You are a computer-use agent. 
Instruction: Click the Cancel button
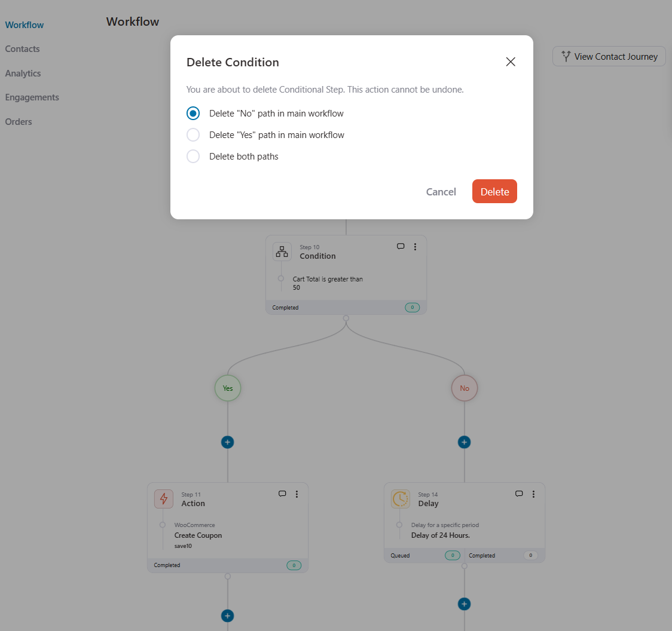coord(441,191)
